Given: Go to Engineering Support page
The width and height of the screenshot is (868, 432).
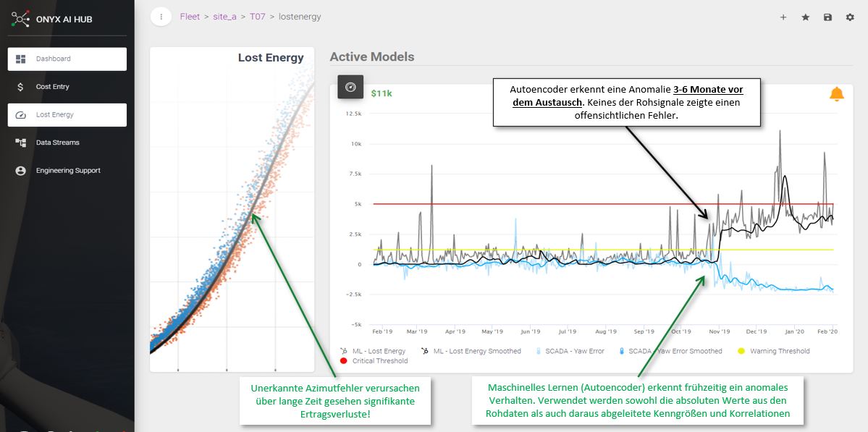Looking at the screenshot, I should (67, 171).
